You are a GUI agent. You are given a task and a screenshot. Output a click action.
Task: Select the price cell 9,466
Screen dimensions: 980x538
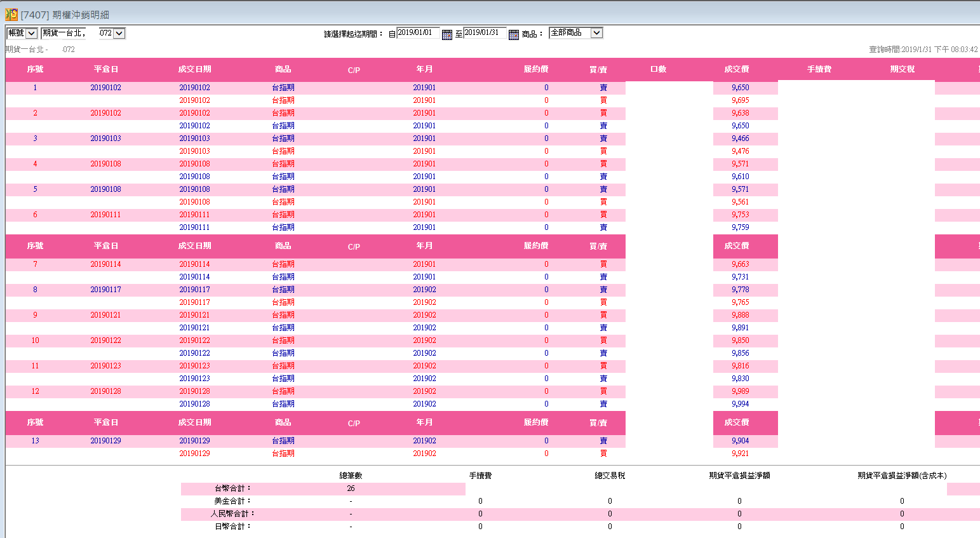(740, 138)
